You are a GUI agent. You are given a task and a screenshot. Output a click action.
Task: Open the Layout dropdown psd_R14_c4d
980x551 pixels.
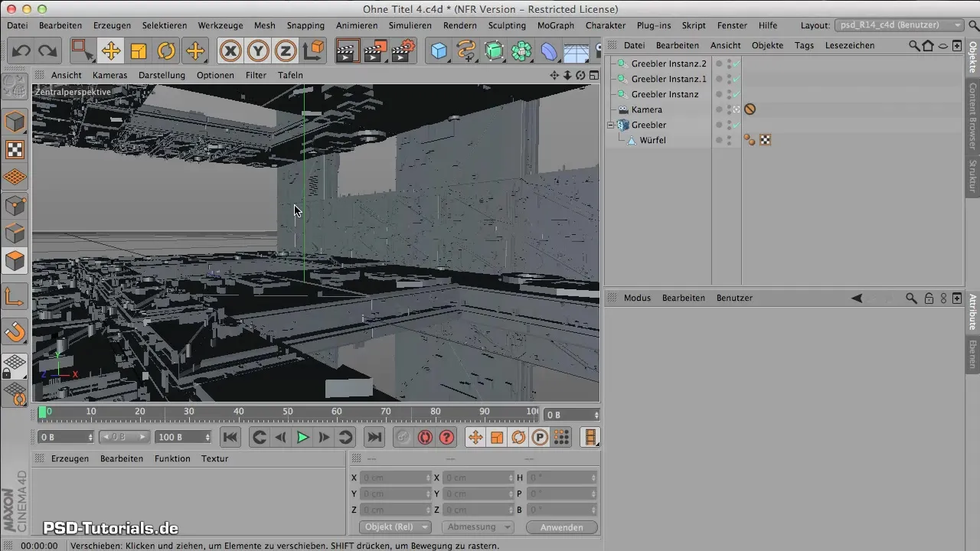click(x=899, y=25)
